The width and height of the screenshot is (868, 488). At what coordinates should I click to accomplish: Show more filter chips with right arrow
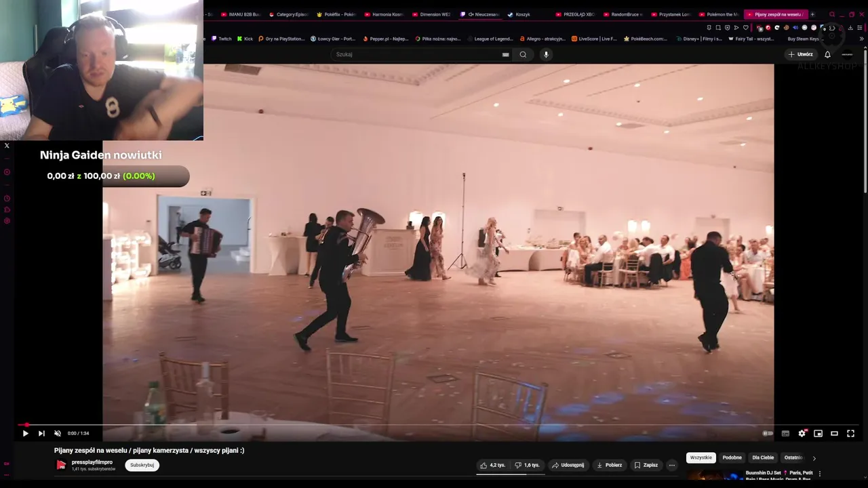tap(814, 458)
